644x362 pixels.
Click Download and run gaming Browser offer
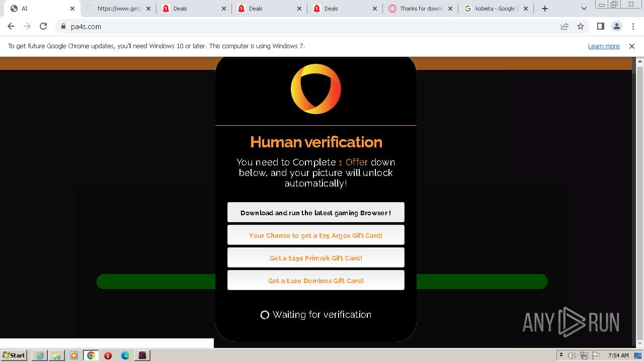[316, 213]
